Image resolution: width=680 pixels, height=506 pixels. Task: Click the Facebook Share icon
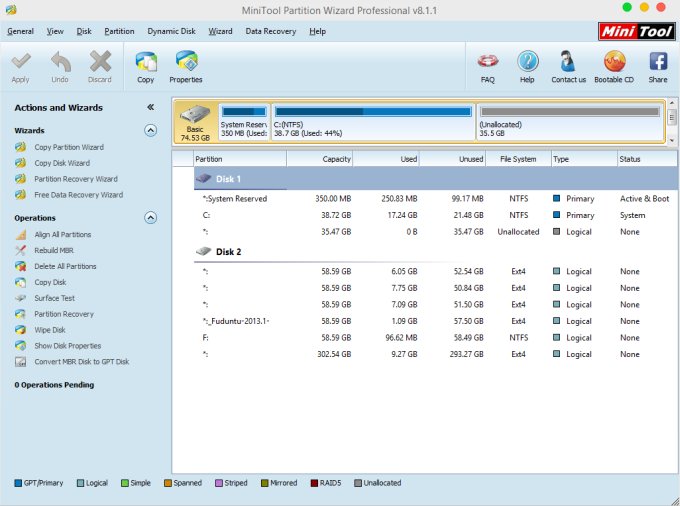(x=658, y=62)
